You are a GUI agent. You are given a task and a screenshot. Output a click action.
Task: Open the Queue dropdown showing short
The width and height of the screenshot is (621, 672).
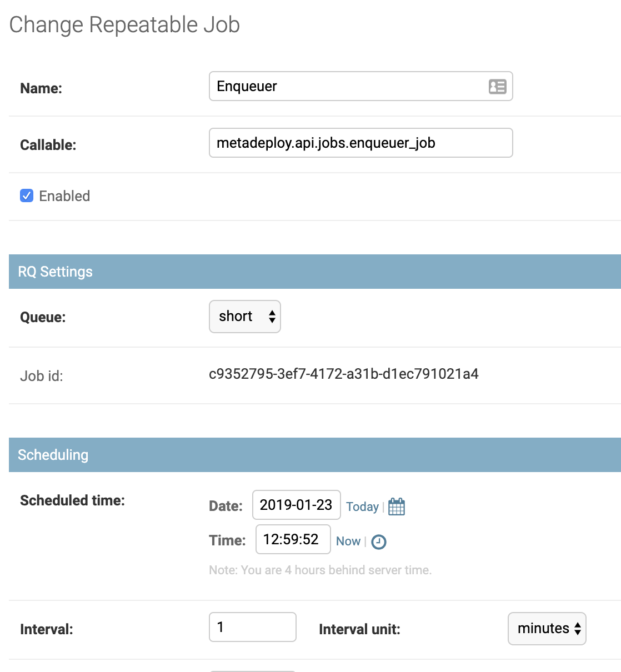tap(244, 317)
